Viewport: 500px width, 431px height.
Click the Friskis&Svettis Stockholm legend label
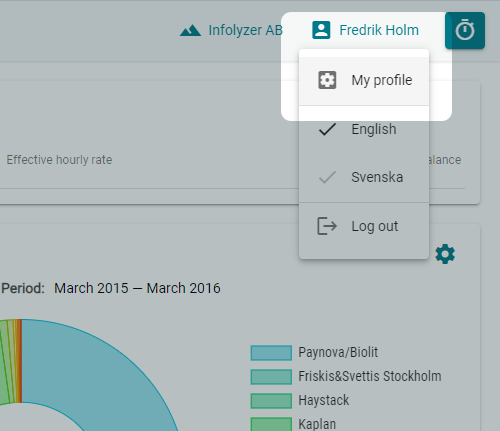pyautogui.click(x=370, y=376)
